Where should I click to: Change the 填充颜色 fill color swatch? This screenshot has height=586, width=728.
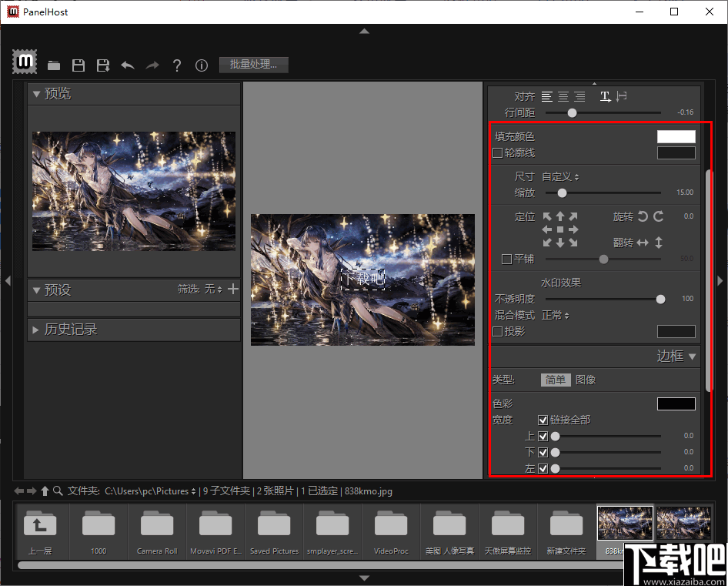point(676,136)
